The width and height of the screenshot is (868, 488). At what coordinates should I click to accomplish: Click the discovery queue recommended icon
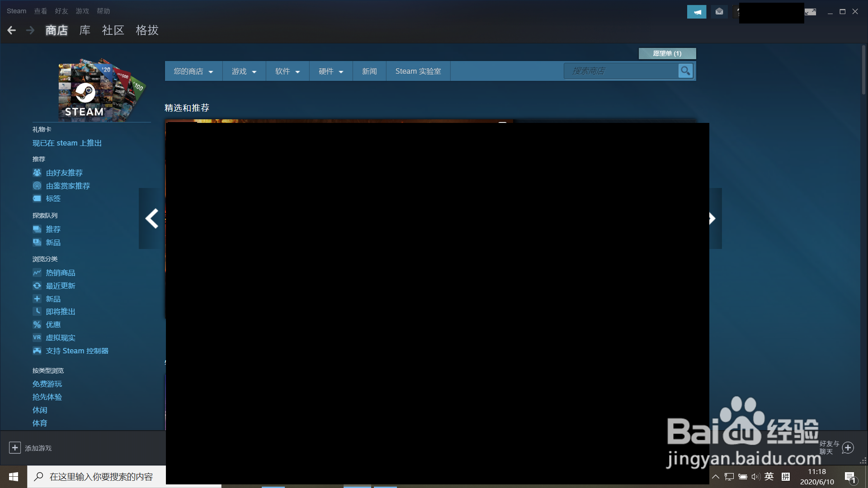click(x=37, y=229)
